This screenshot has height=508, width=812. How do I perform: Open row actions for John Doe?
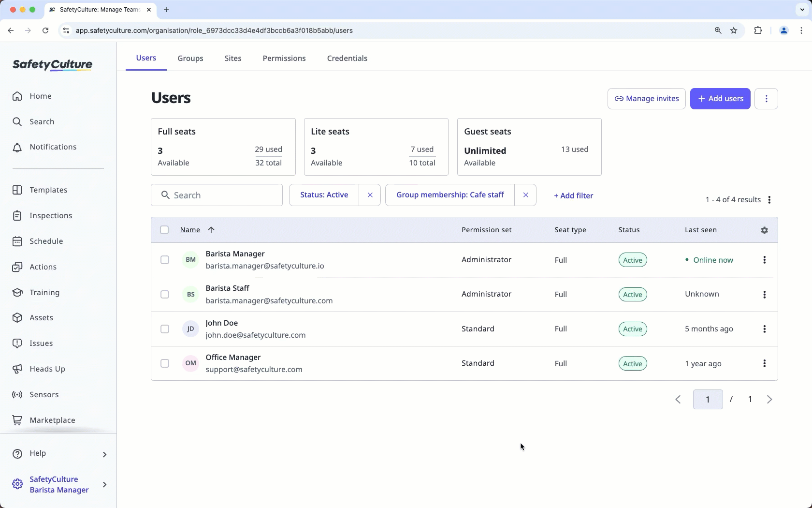click(764, 329)
